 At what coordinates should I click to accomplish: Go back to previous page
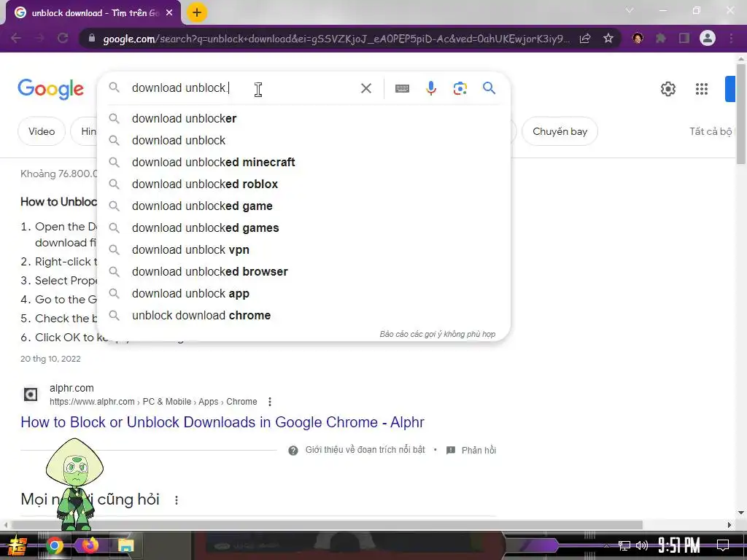pos(16,38)
